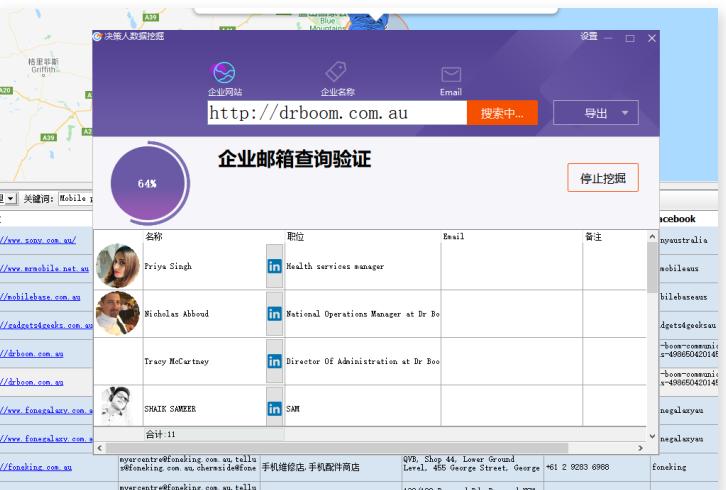Image resolution: width=726 pixels, height=490 pixels.
Task: Click the phone number +61 2 9283 6988
Action: (x=577, y=467)
